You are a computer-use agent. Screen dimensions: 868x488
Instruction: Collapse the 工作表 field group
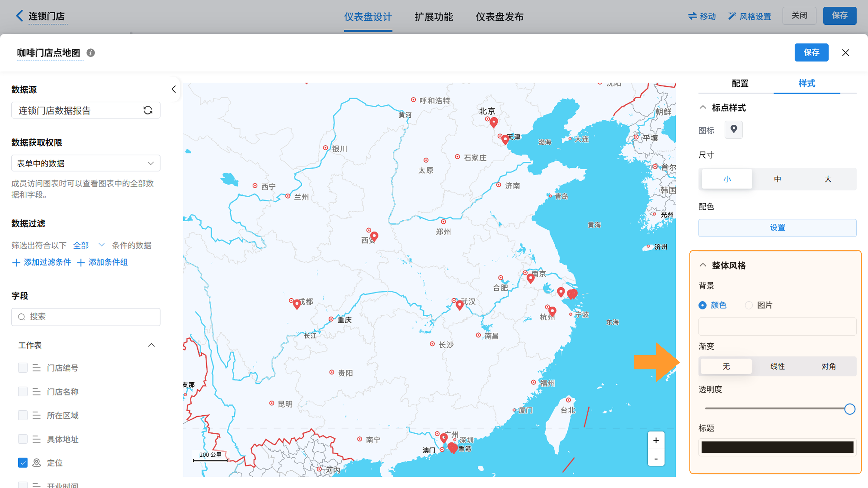(151, 345)
